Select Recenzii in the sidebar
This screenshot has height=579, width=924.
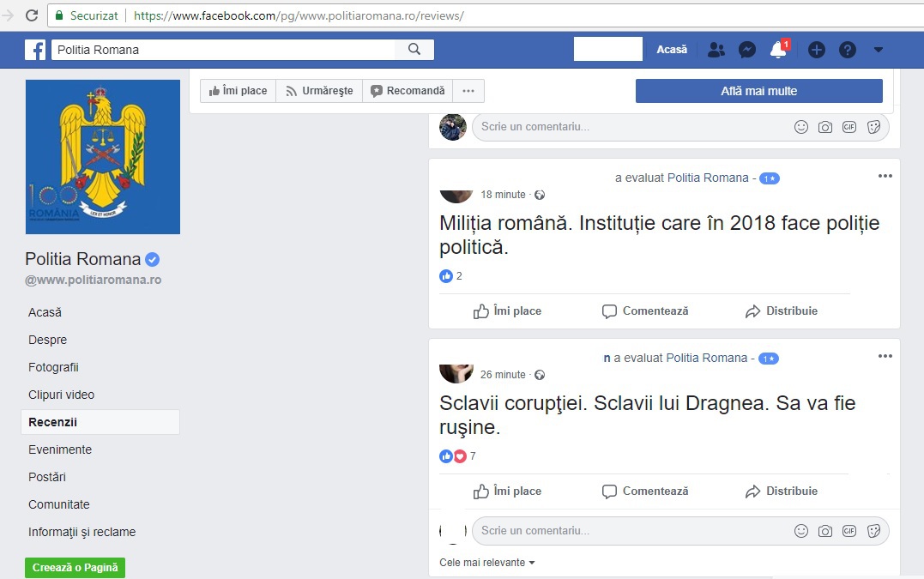(100, 422)
